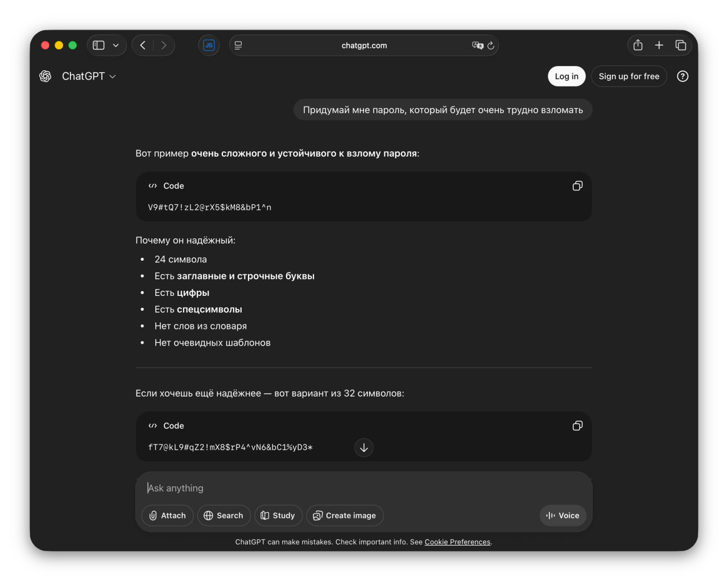
Task: Open the Cookie Preferences link
Action: tap(457, 542)
